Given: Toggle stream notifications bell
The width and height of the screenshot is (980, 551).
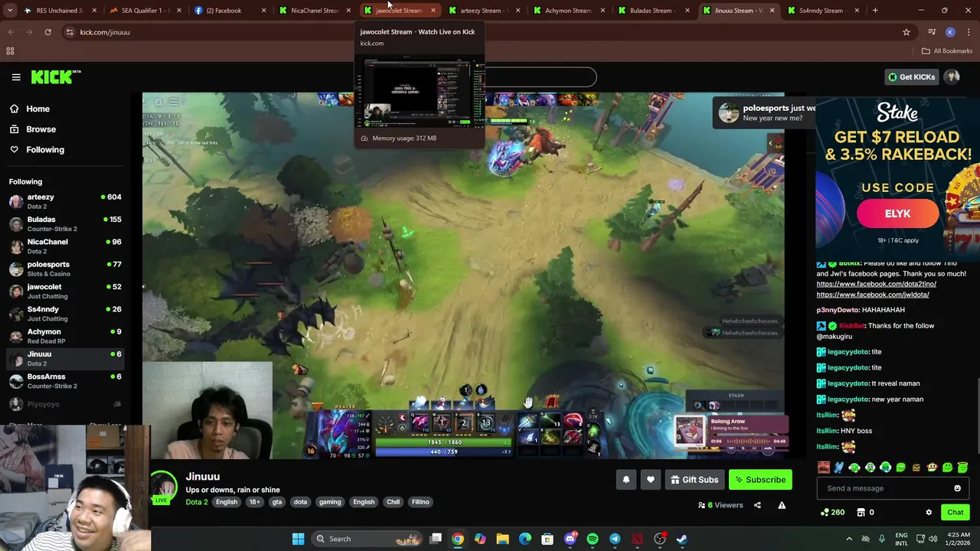Looking at the screenshot, I should click(626, 480).
